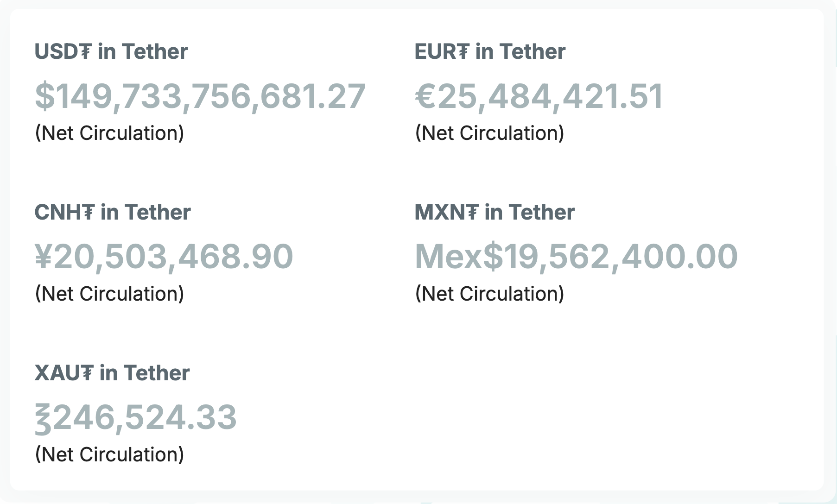
Task: Click Net Circulation label under USD₮ amount
Action: pos(109,133)
